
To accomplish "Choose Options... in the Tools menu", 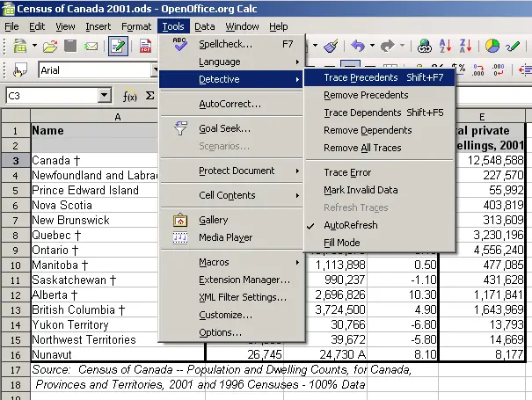I will click(x=220, y=332).
